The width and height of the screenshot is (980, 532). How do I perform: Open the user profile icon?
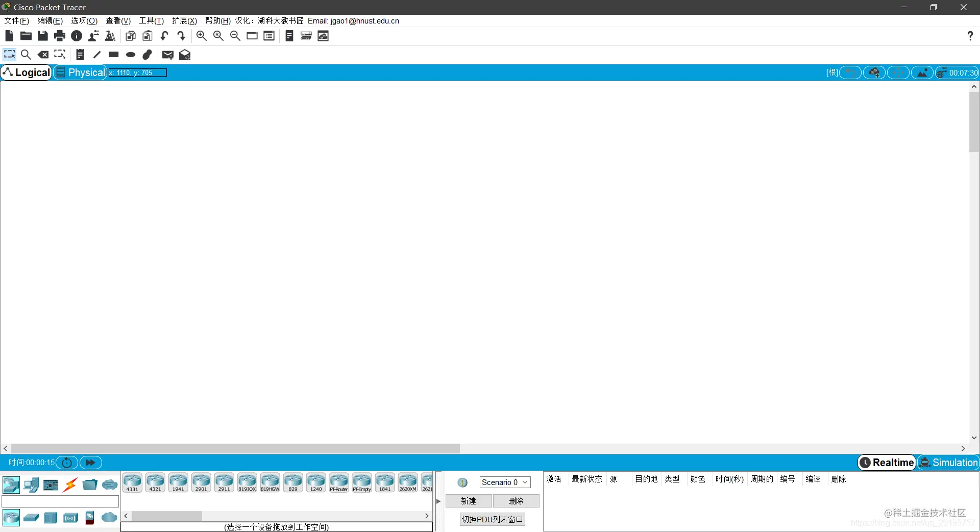pos(93,36)
